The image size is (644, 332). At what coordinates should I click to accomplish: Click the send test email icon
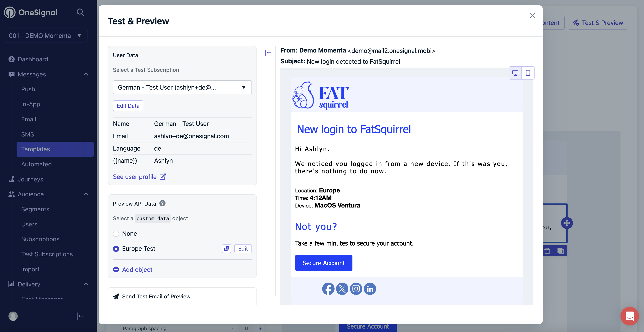[116, 296]
